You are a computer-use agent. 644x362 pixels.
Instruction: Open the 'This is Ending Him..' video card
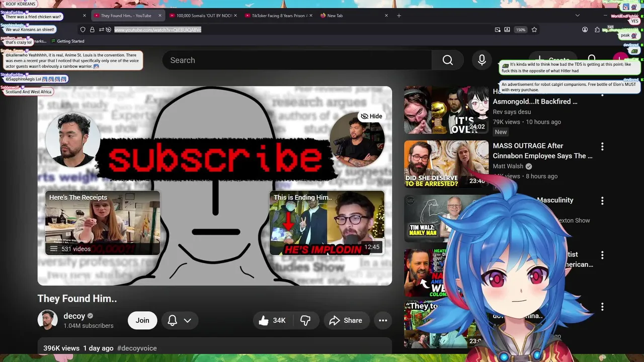pos(327,223)
